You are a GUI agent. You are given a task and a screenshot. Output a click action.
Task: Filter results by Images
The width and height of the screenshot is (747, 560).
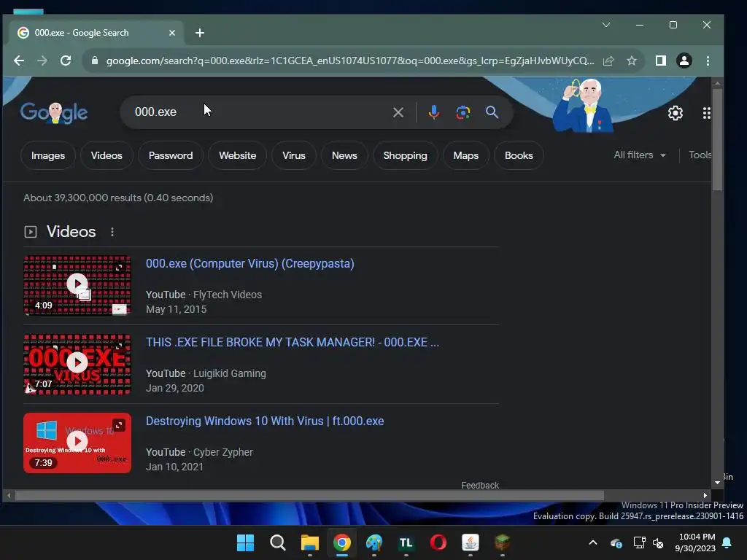48,155
